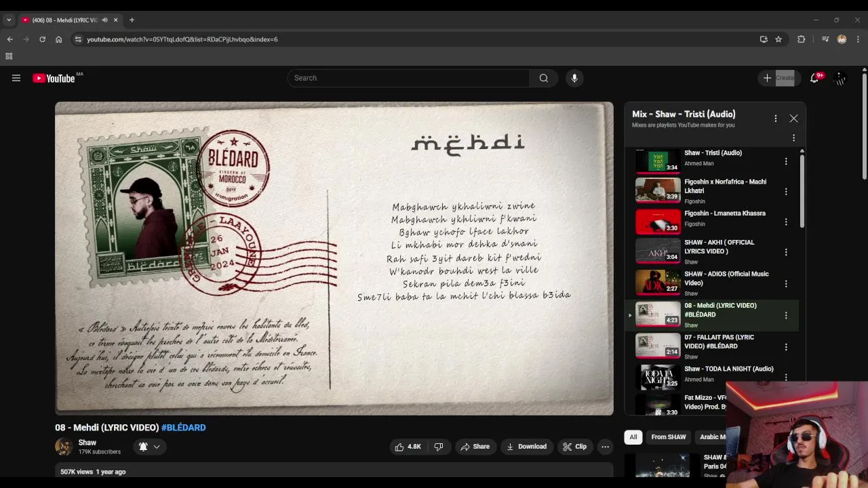Open the YouTube guide hamburger menu
The image size is (868, 488).
16,78
